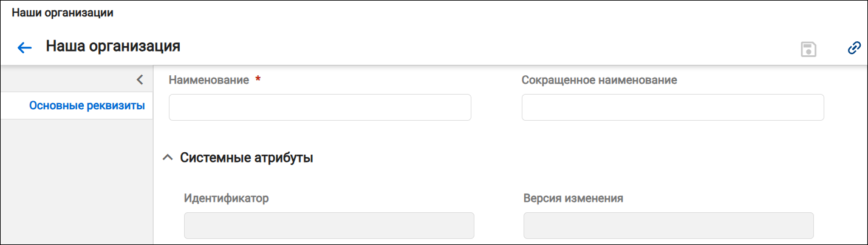Go back using the blue arrow icon
Viewport: 868px width, 245px height.
click(x=24, y=48)
